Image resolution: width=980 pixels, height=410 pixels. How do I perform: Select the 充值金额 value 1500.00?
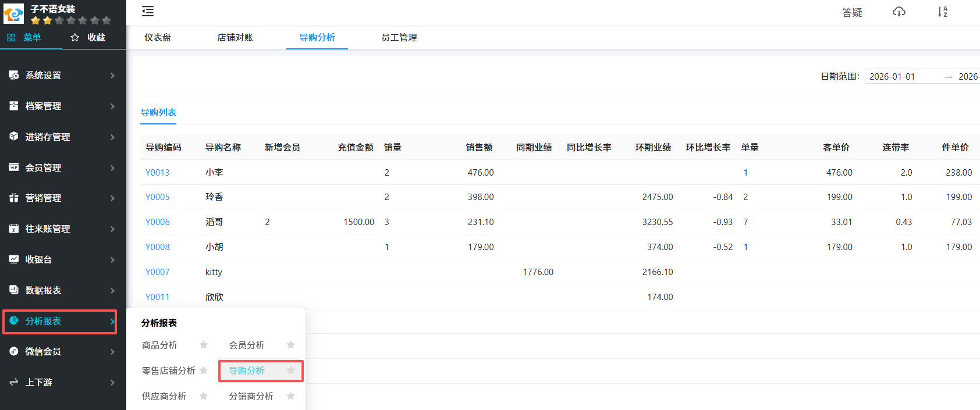tap(359, 222)
